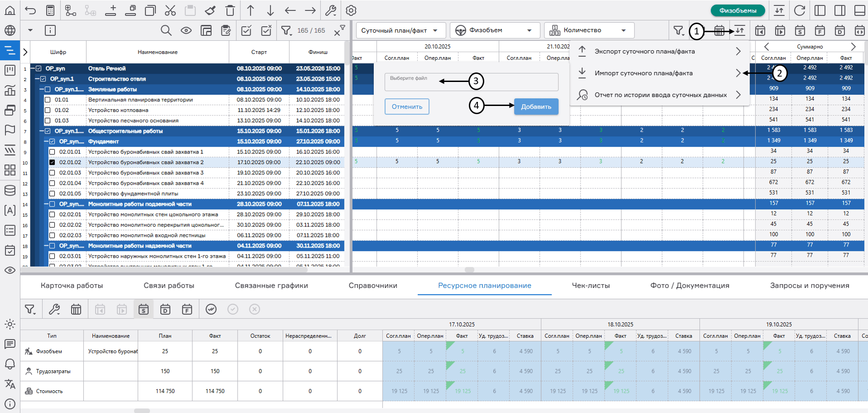868x413 pixels.
Task: Toggle checkbox for task 02.02.01
Action: tap(52, 214)
